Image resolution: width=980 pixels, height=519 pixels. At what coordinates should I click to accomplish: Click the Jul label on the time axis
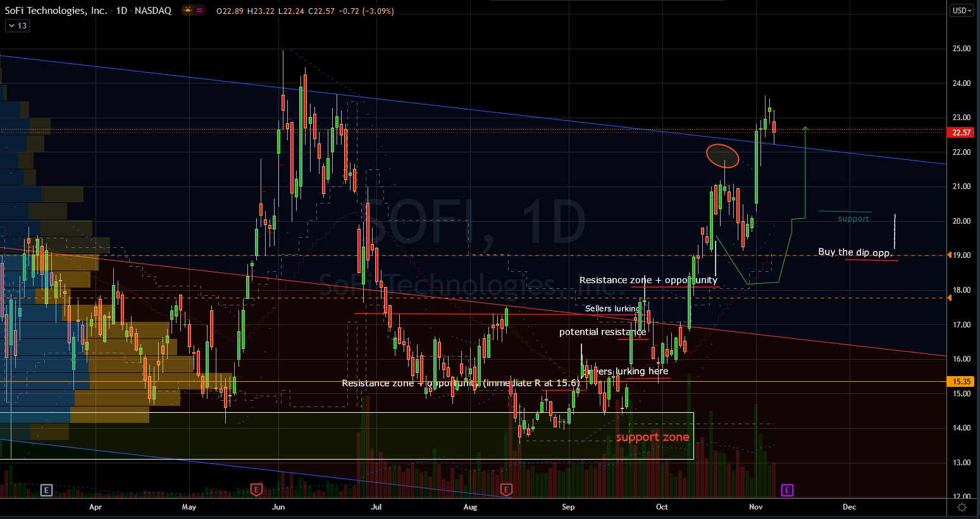tap(376, 507)
